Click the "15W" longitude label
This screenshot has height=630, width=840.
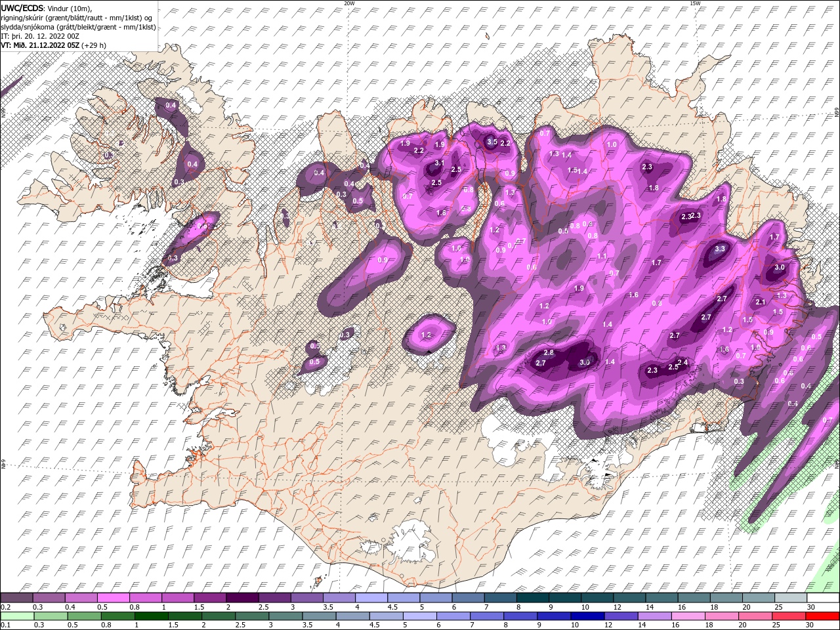695,3
